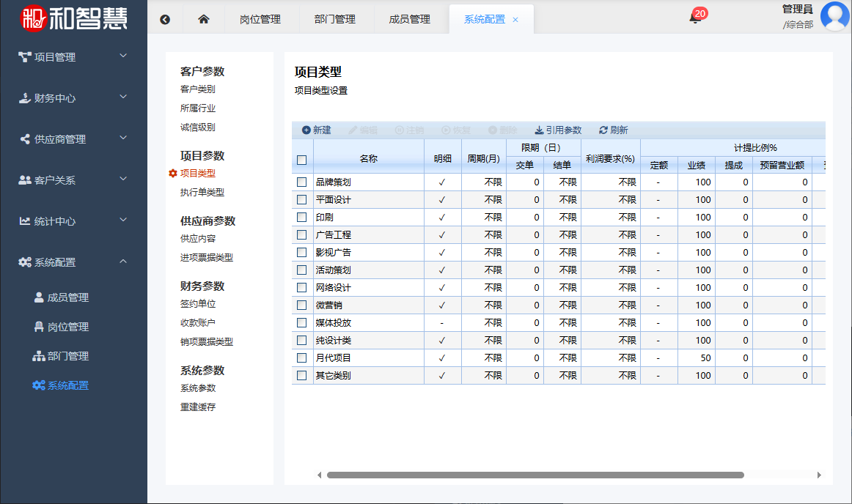Check the 广告工程 row checkbox
The width and height of the screenshot is (852, 504).
301,234
